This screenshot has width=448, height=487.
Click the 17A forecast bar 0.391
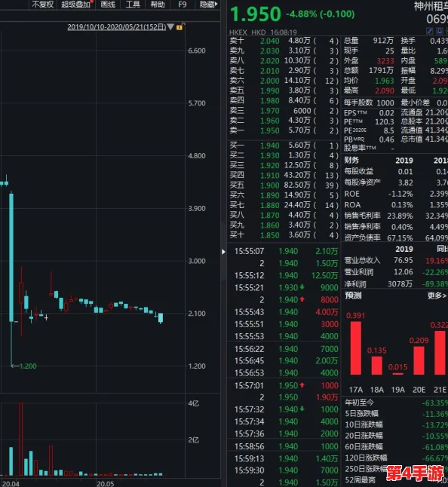click(x=356, y=348)
